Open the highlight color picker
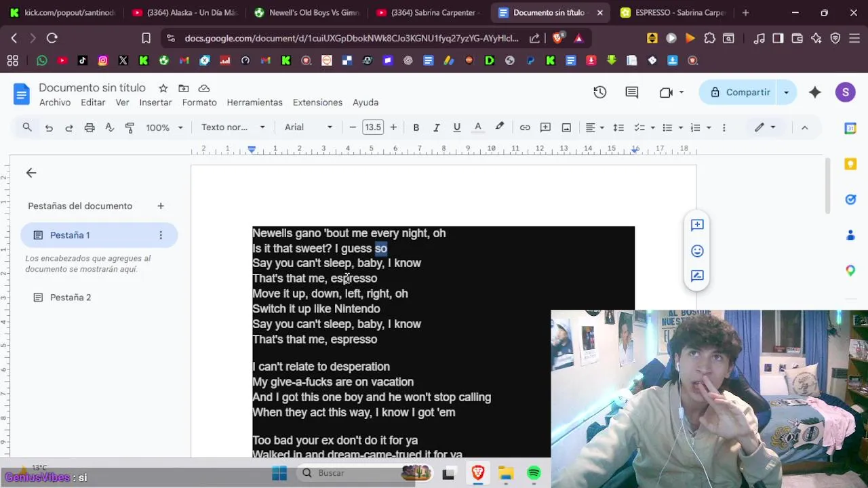The image size is (868, 488). tap(500, 127)
